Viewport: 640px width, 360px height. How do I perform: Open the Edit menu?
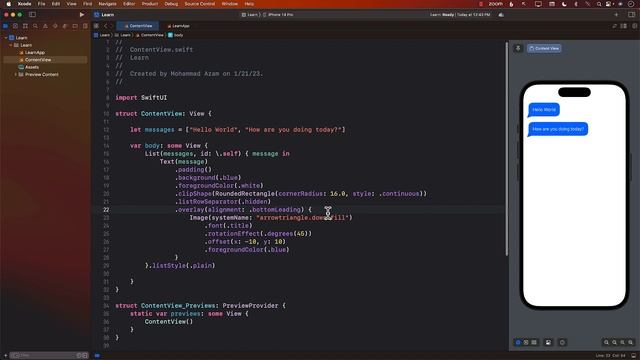click(x=56, y=4)
